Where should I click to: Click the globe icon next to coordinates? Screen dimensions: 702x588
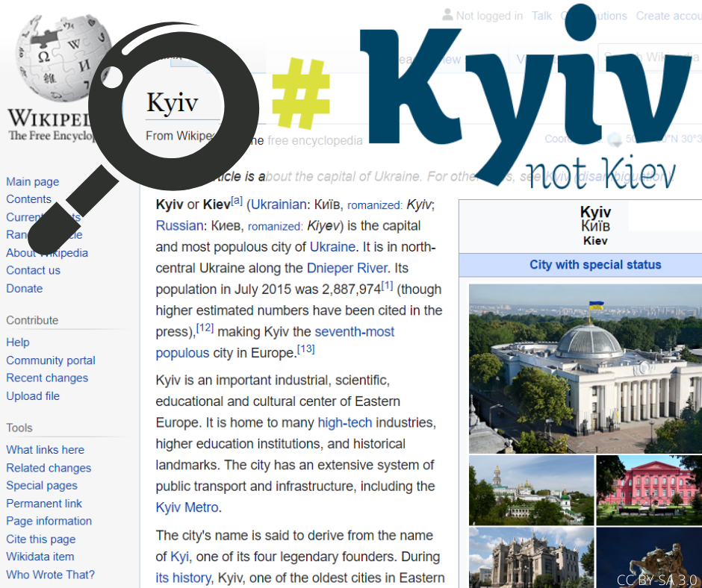pyautogui.click(x=615, y=139)
